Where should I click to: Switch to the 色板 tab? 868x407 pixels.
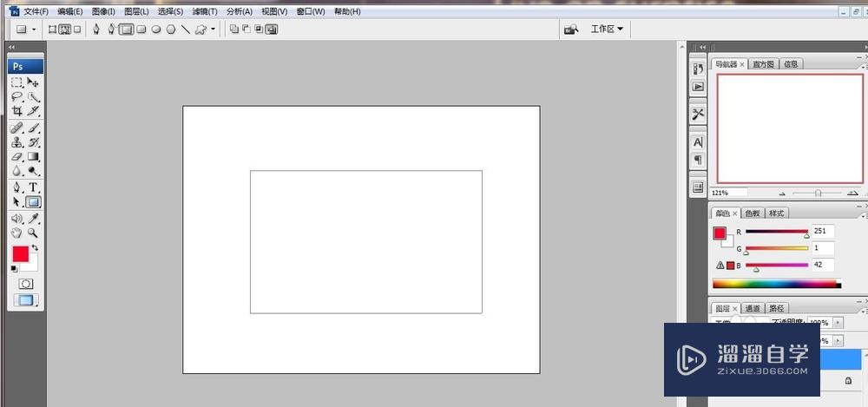pos(753,213)
